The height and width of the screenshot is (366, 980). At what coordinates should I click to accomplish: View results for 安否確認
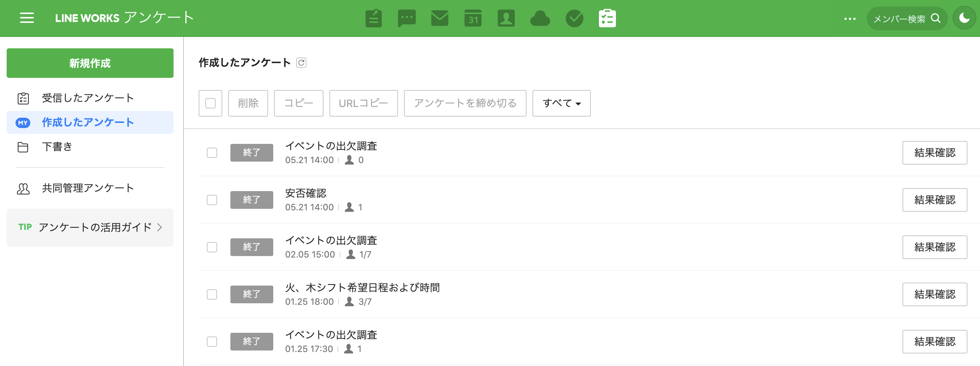(935, 200)
